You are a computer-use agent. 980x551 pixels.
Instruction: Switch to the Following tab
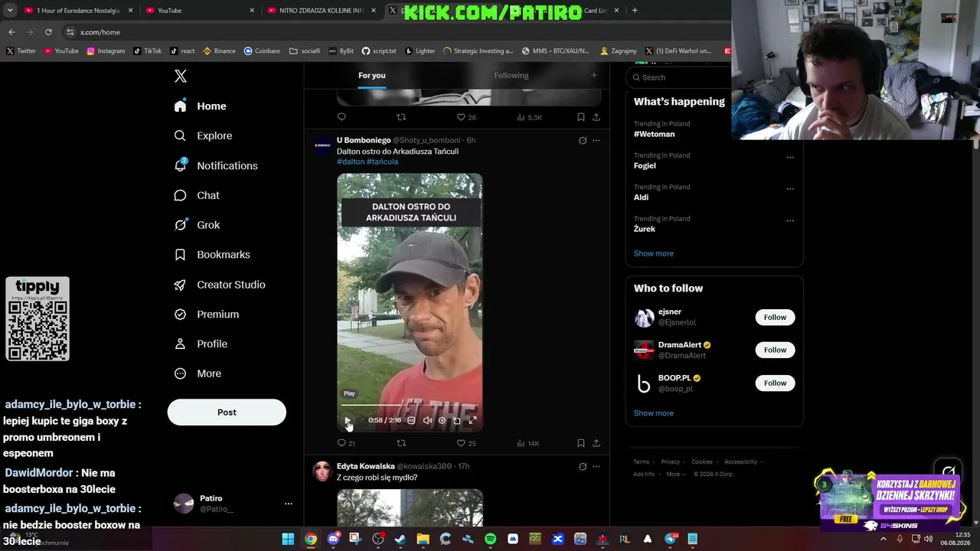511,75
